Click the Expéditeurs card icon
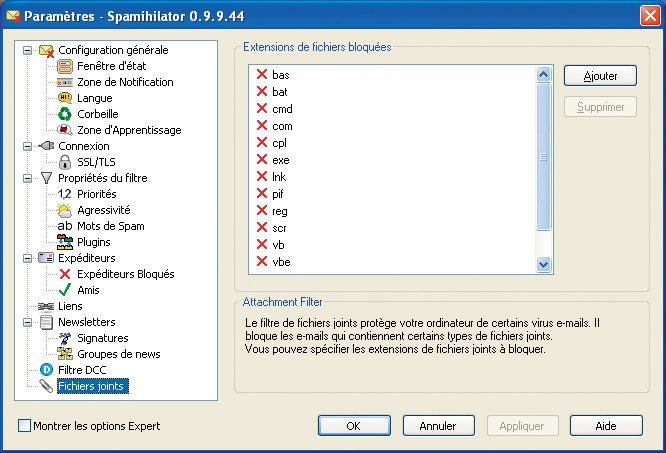 (x=46, y=258)
